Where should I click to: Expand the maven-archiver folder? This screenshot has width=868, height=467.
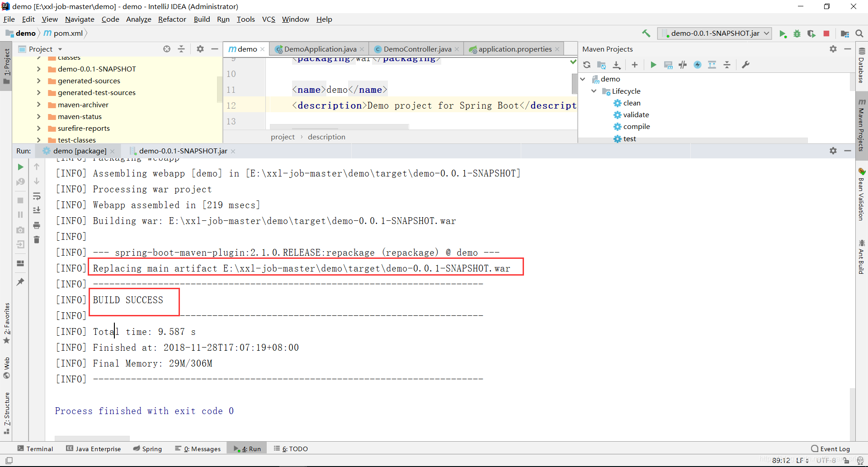point(38,105)
